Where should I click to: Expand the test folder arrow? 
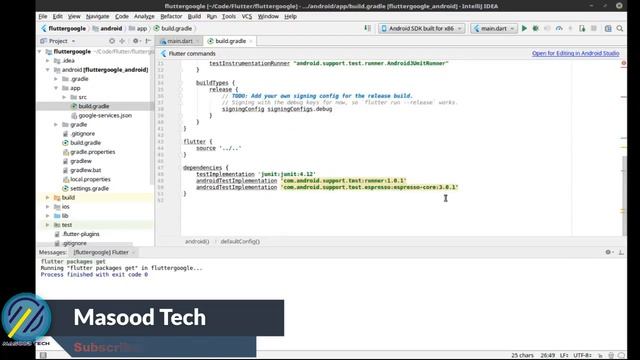click(48, 225)
